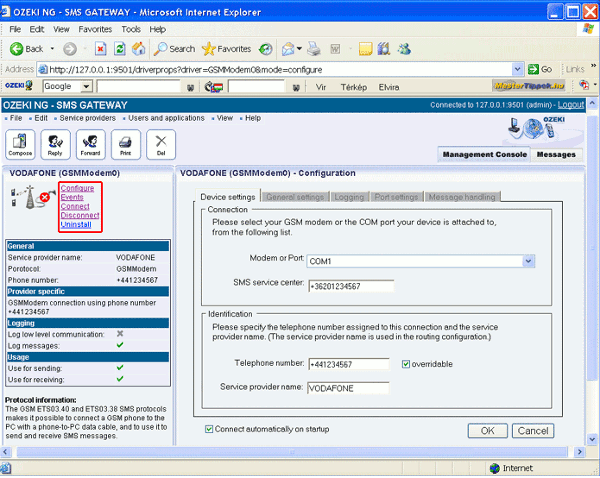600x478 pixels.
Task: Open the Management Console tab
Action: (484, 154)
